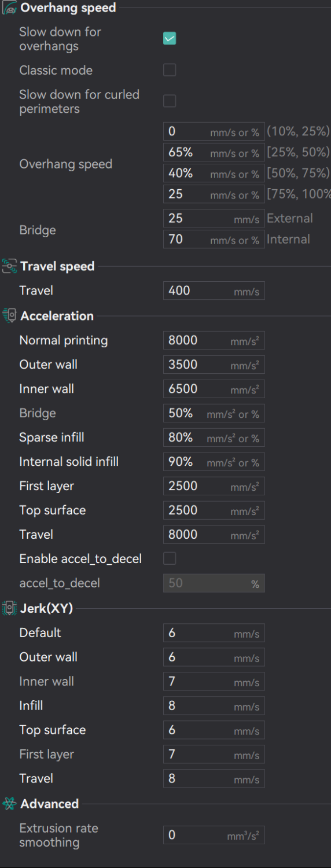Image resolution: width=331 pixels, height=868 pixels.
Task: Click the Sparse infill acceleration field
Action: pos(214,437)
